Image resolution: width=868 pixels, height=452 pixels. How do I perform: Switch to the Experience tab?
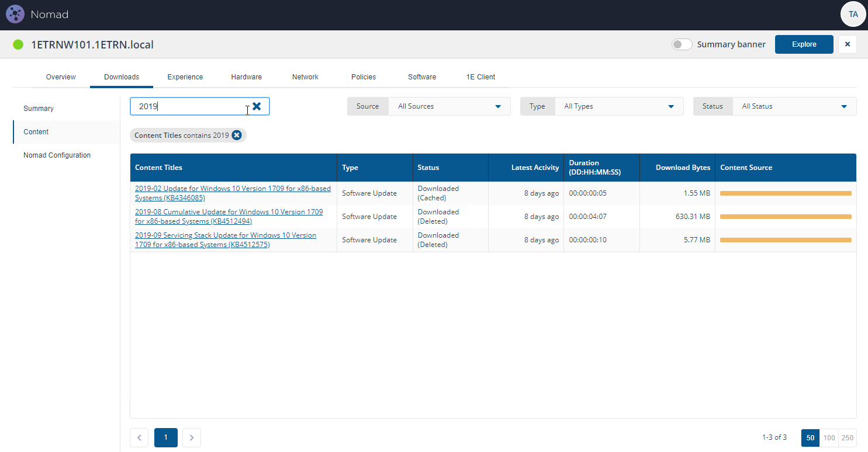point(185,77)
